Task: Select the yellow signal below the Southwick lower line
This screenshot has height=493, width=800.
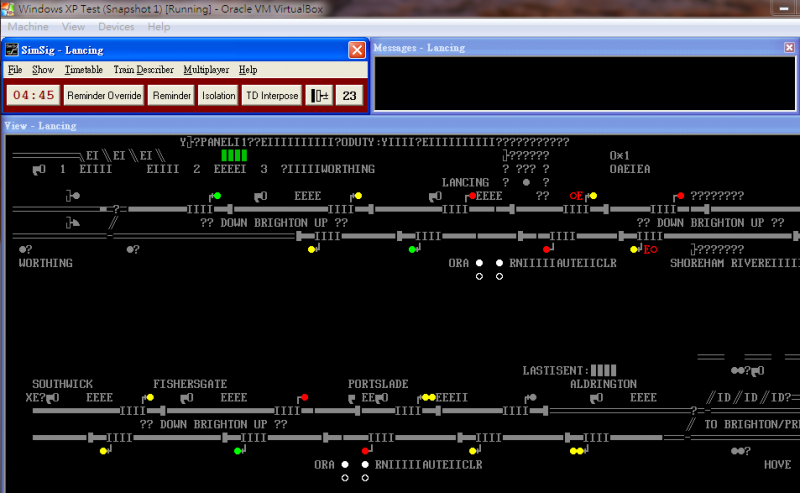Action: (x=103, y=451)
